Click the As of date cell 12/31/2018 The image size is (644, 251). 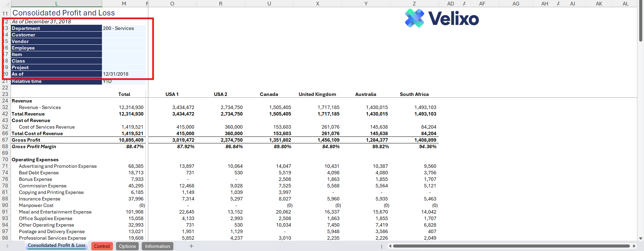(x=124, y=74)
